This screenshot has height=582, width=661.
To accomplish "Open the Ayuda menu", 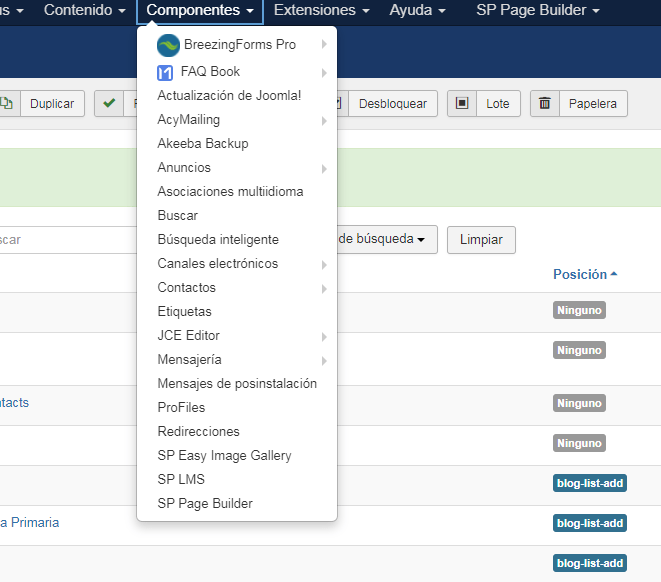I will (x=417, y=10).
